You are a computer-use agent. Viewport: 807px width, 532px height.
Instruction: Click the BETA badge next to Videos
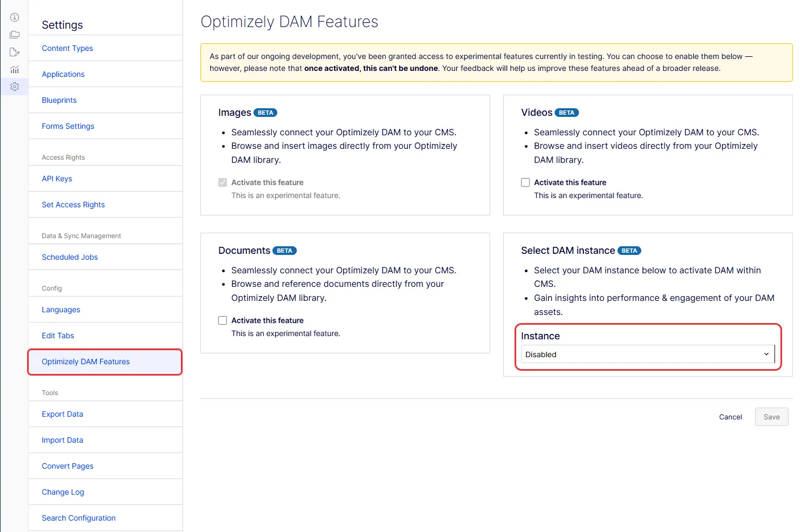(x=567, y=113)
